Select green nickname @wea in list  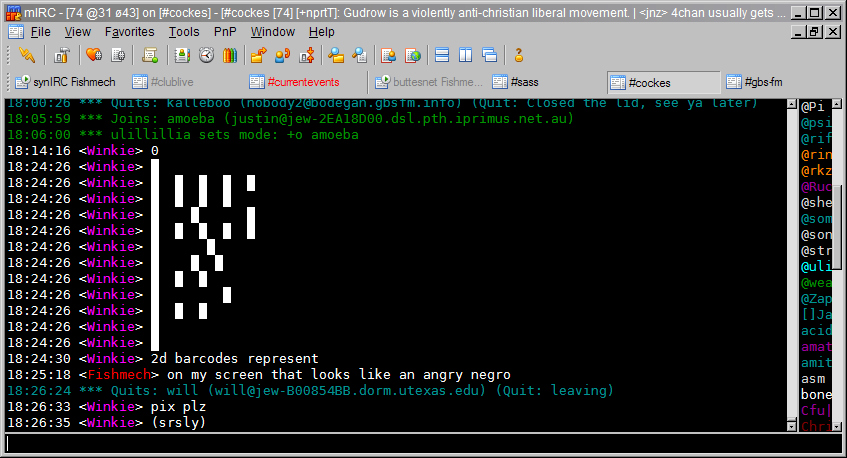coord(816,282)
